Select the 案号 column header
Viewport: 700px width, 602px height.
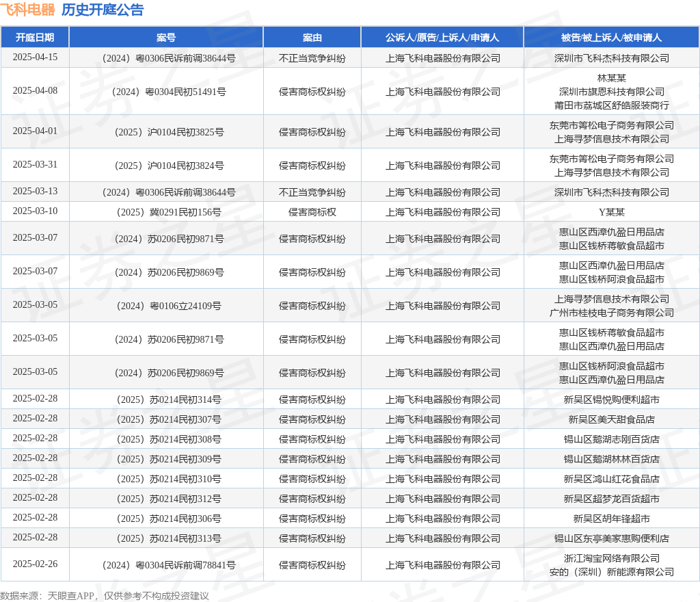coord(166,38)
